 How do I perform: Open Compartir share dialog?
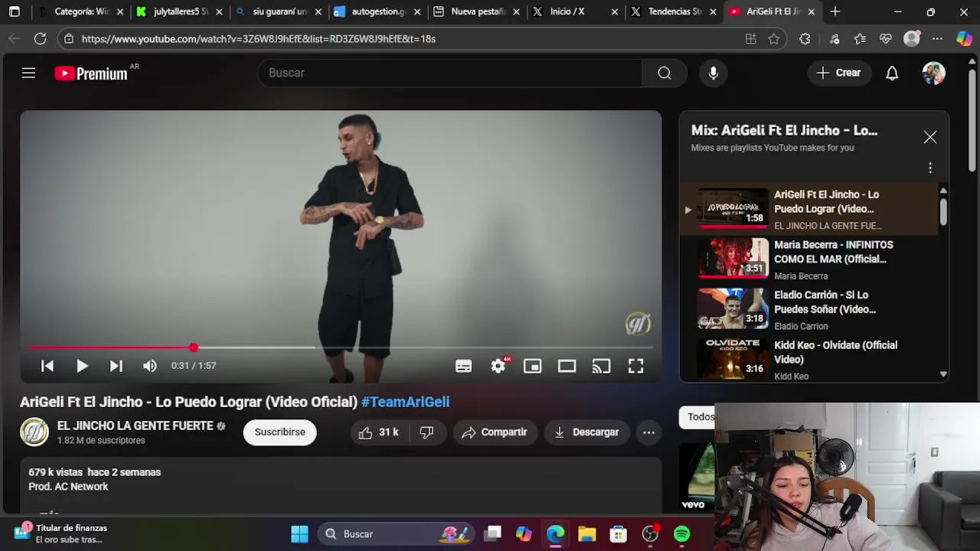pos(495,432)
